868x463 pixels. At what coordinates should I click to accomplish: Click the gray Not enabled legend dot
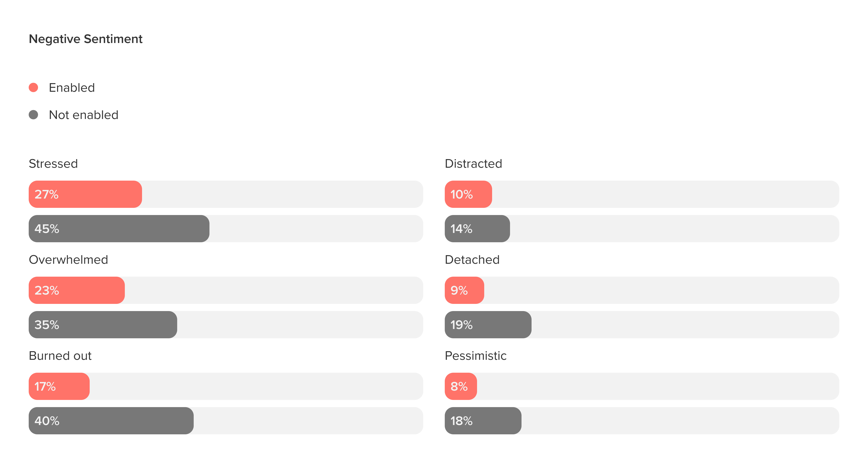(x=33, y=115)
